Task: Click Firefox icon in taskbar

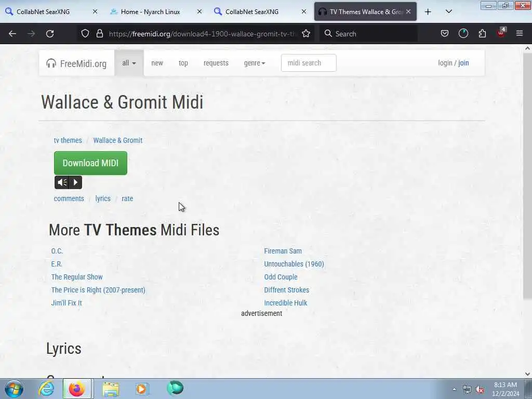Action: (77, 389)
